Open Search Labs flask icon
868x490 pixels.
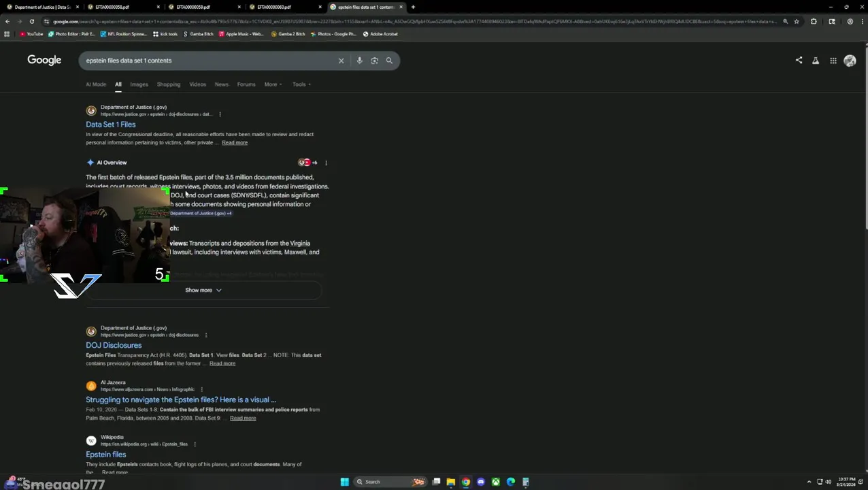[x=816, y=61]
